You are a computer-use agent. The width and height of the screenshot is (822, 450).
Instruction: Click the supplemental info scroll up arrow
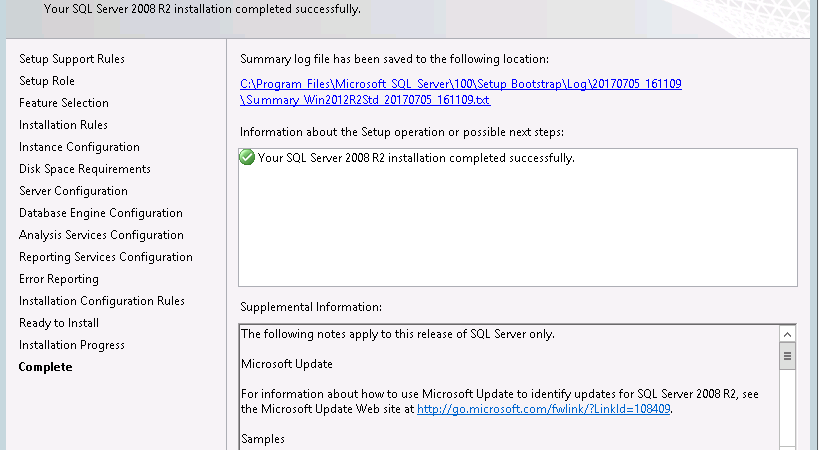click(x=787, y=334)
